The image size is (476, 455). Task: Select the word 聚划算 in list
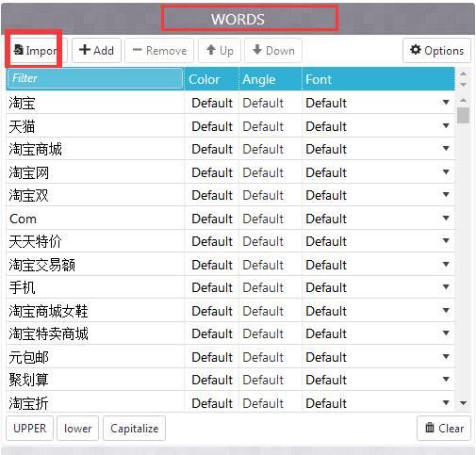coord(28,380)
